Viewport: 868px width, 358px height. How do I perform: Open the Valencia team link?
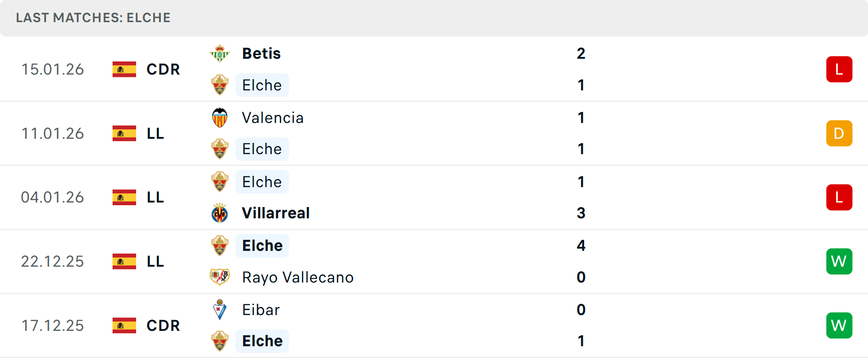pos(273,118)
